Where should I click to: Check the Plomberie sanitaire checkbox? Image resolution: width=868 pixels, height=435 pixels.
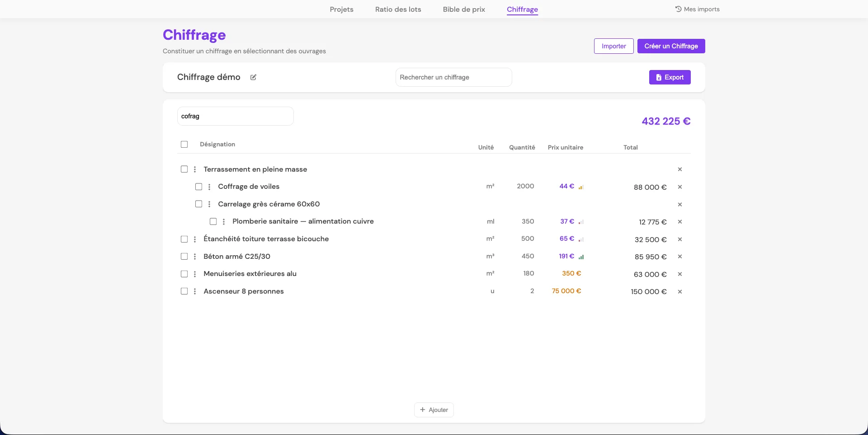(213, 221)
